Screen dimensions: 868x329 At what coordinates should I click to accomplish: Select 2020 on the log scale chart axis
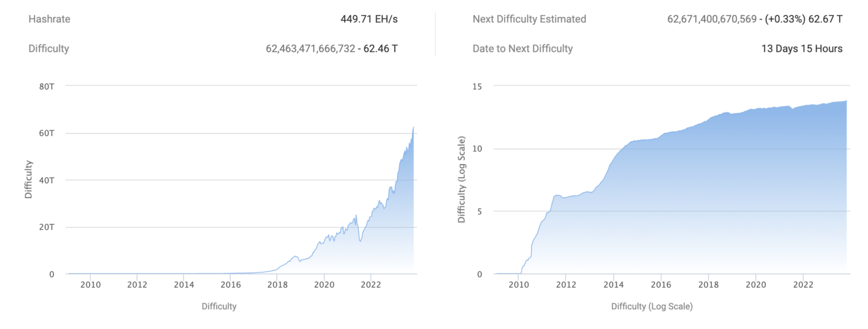click(x=756, y=285)
